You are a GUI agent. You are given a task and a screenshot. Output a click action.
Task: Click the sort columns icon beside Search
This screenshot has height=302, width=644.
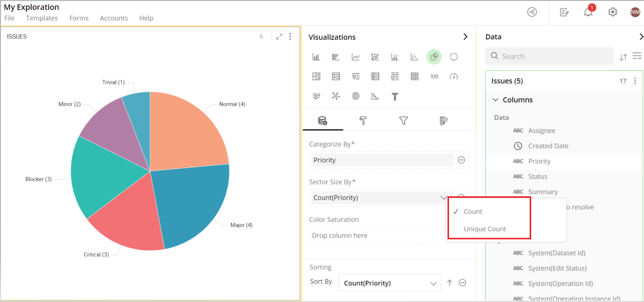click(623, 57)
